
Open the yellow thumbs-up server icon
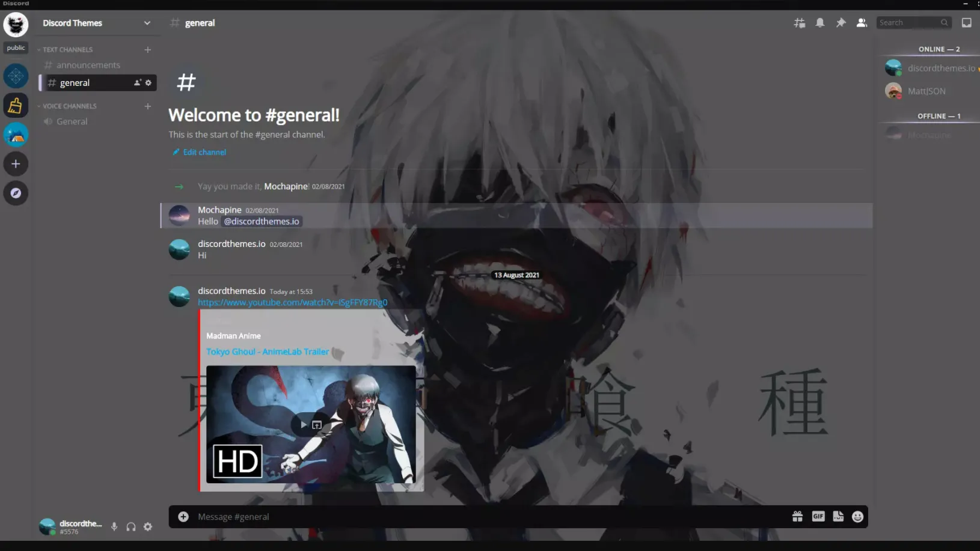pyautogui.click(x=16, y=106)
